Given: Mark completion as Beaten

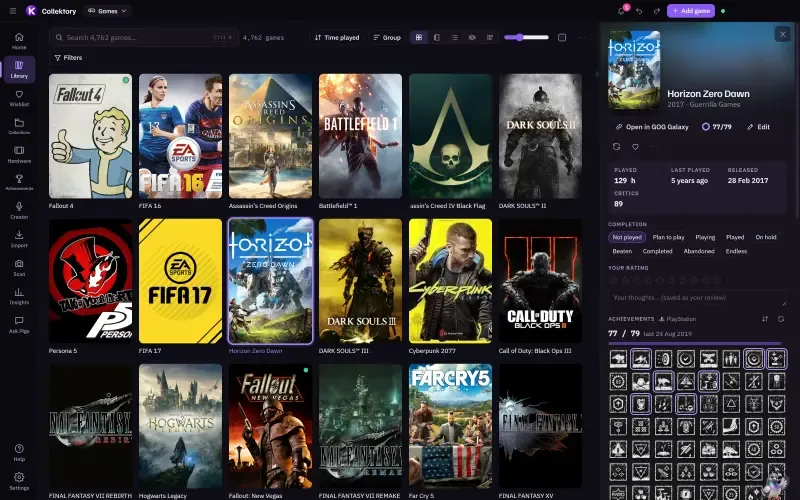Looking at the screenshot, I should click(622, 251).
